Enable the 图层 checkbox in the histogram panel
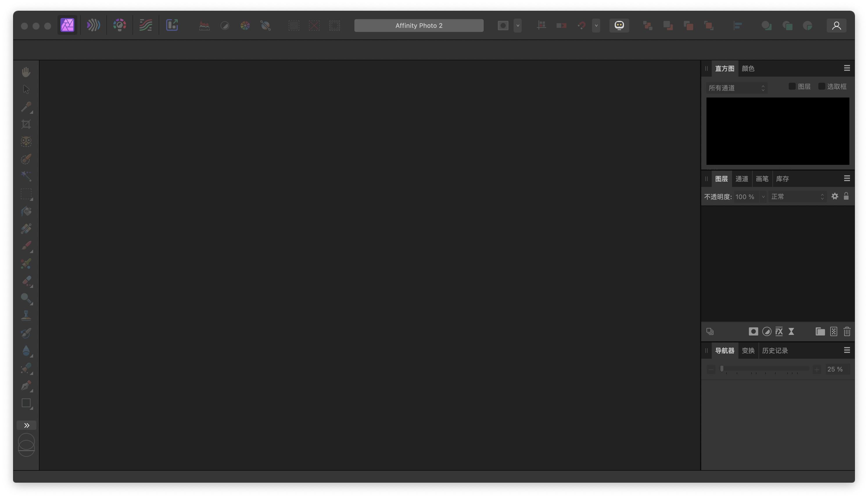Screen dimensions: 868x498 pos(792,86)
